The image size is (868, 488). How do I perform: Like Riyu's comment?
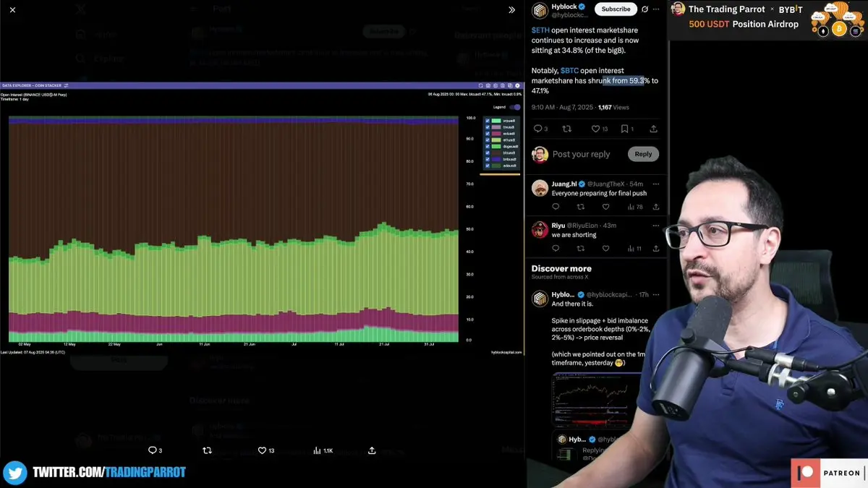coord(605,249)
